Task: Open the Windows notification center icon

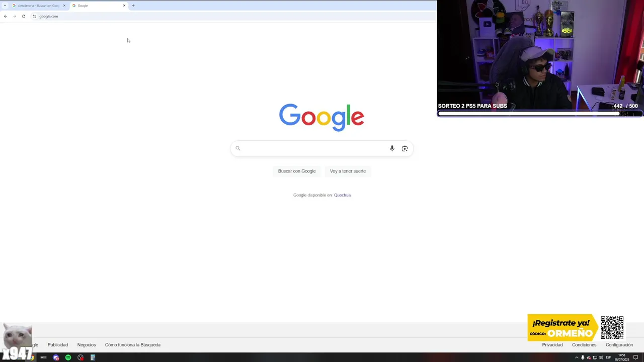Action: coord(635,357)
